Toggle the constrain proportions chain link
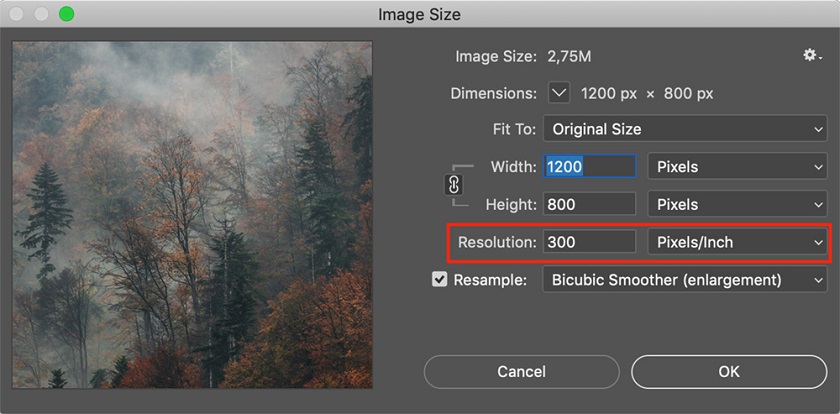 [x=453, y=184]
